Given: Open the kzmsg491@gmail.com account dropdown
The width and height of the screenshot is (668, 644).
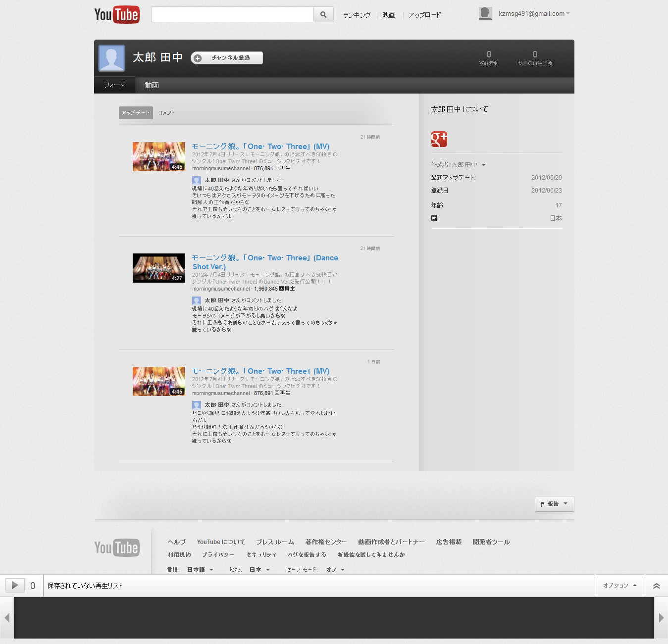Looking at the screenshot, I should click(534, 14).
